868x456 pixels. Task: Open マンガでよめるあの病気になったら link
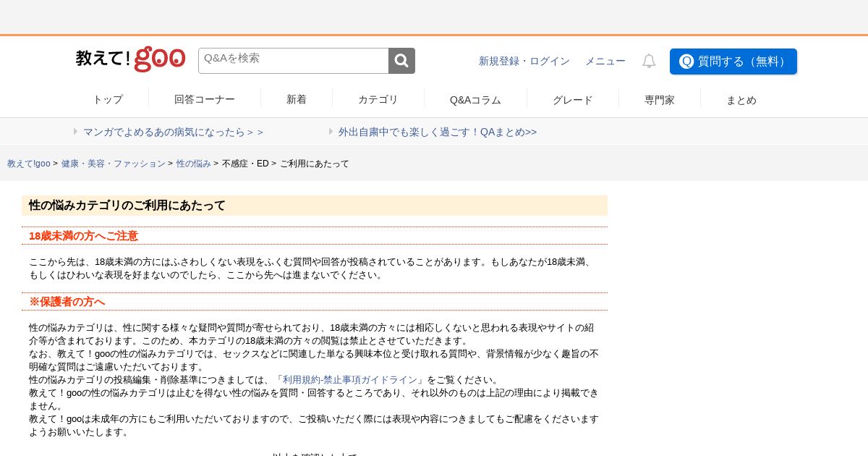click(x=173, y=132)
